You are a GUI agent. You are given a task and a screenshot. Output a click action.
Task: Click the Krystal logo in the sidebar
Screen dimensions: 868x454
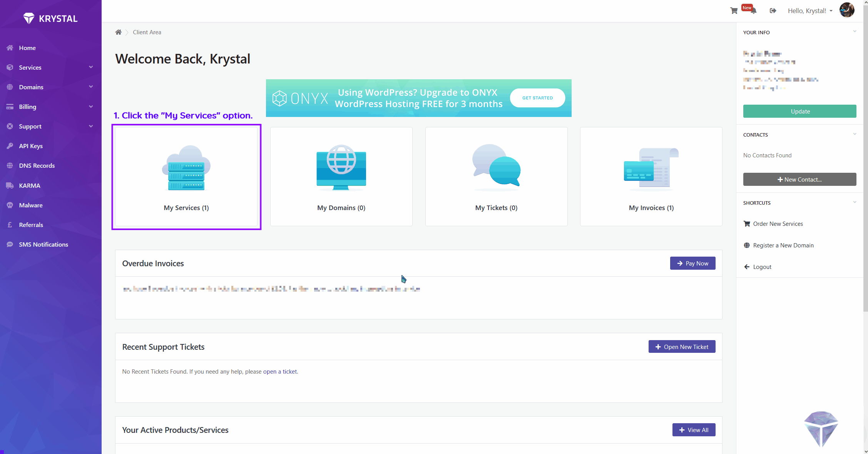click(50, 18)
